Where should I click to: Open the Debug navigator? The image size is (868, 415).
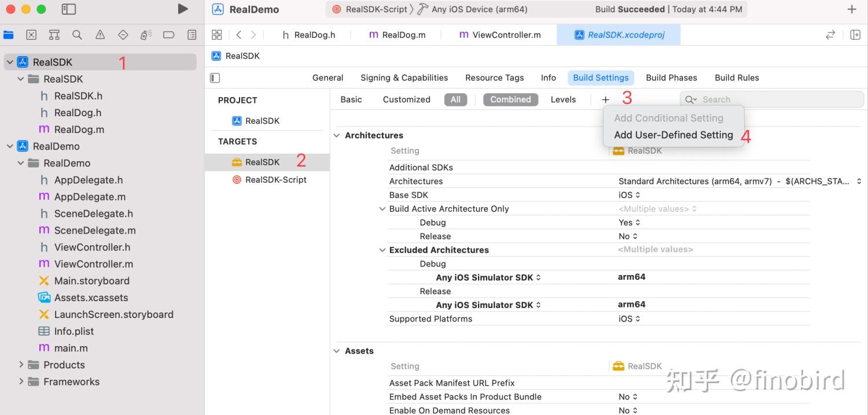click(146, 35)
